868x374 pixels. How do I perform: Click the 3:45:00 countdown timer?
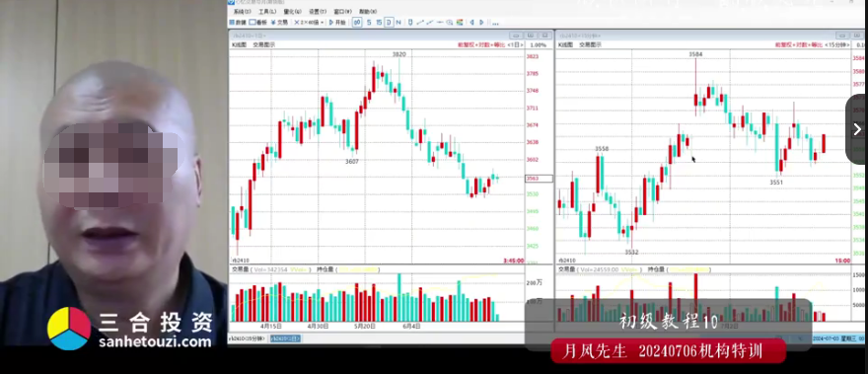click(x=513, y=261)
